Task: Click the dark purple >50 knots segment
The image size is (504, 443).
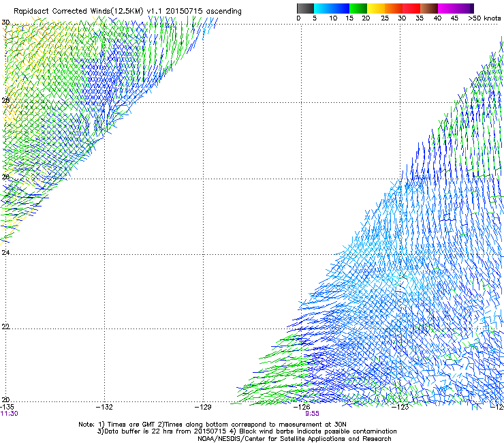Action: pyautogui.click(x=472, y=8)
